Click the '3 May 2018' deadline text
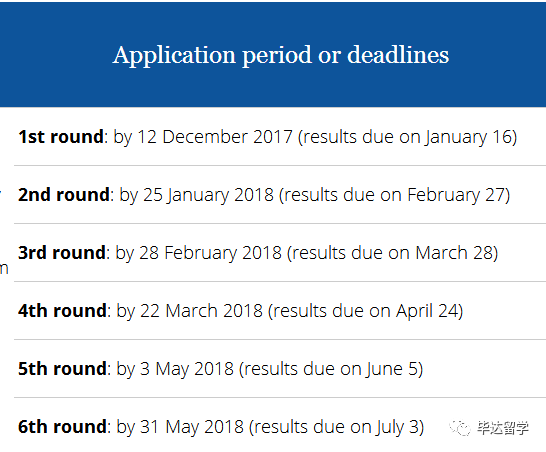The width and height of the screenshot is (546, 452). click(x=187, y=368)
